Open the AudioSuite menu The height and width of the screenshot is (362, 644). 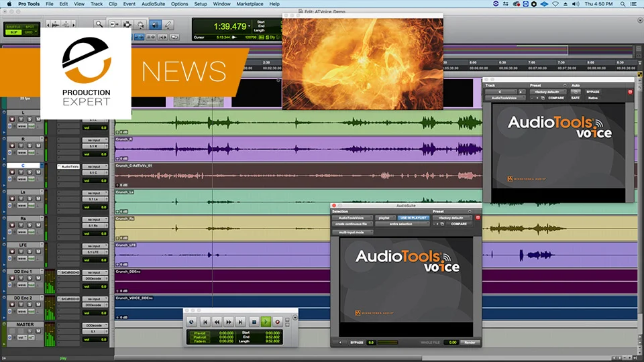tap(153, 4)
